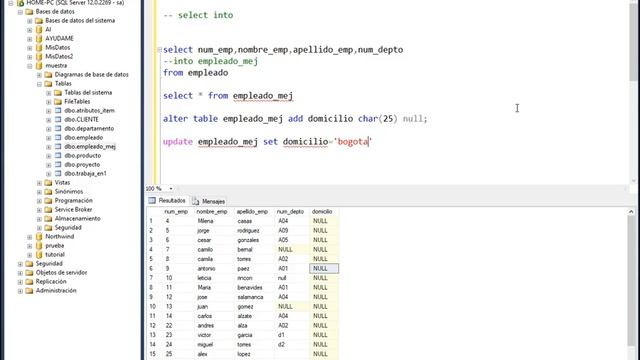Viewport: 640px width, 360px height.
Task: Click the 'benavides' cell in results
Action: (x=254, y=288)
